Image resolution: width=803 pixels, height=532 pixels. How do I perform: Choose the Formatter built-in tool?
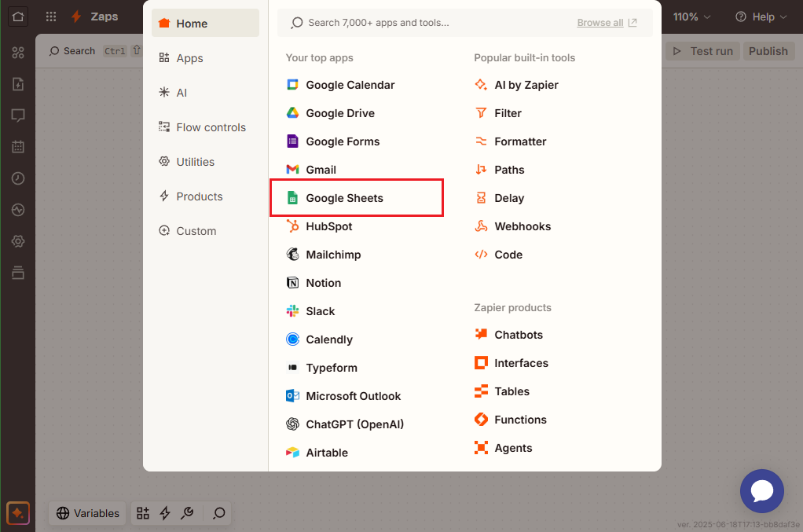coord(510,141)
